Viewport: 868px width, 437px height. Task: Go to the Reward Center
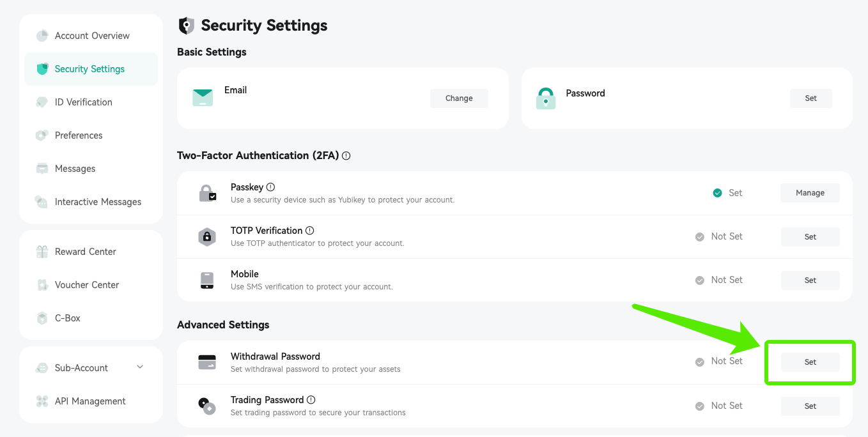(x=85, y=251)
